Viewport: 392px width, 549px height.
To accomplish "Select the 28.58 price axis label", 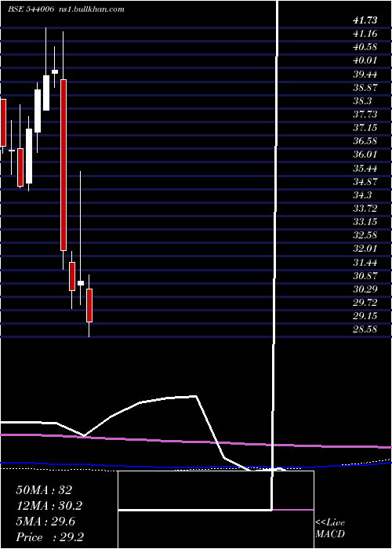I will [x=365, y=330].
